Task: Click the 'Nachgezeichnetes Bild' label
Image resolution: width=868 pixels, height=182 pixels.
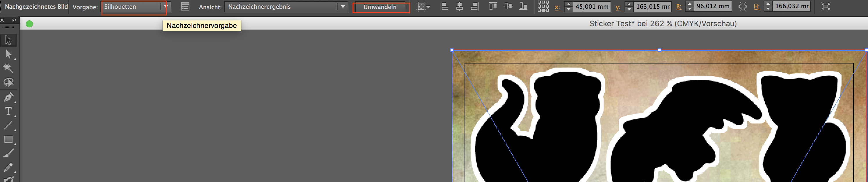Action: (x=36, y=7)
